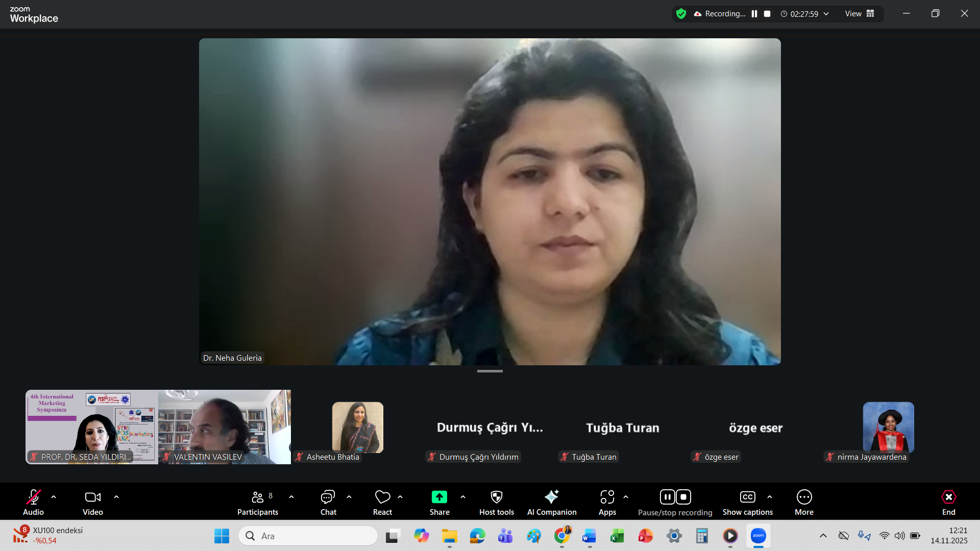Open the Chat panel
Screen dimensions: 980x551
click(x=328, y=497)
